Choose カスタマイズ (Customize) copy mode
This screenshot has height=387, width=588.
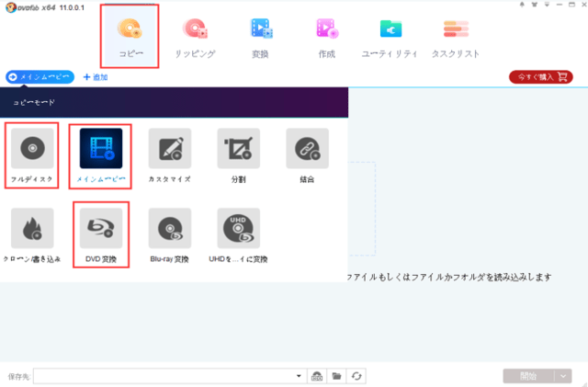coord(170,148)
